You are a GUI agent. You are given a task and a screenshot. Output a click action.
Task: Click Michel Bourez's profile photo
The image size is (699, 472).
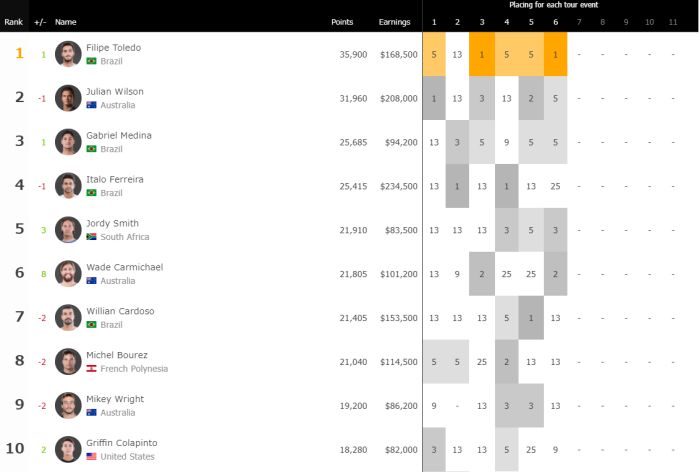pyautogui.click(x=68, y=361)
